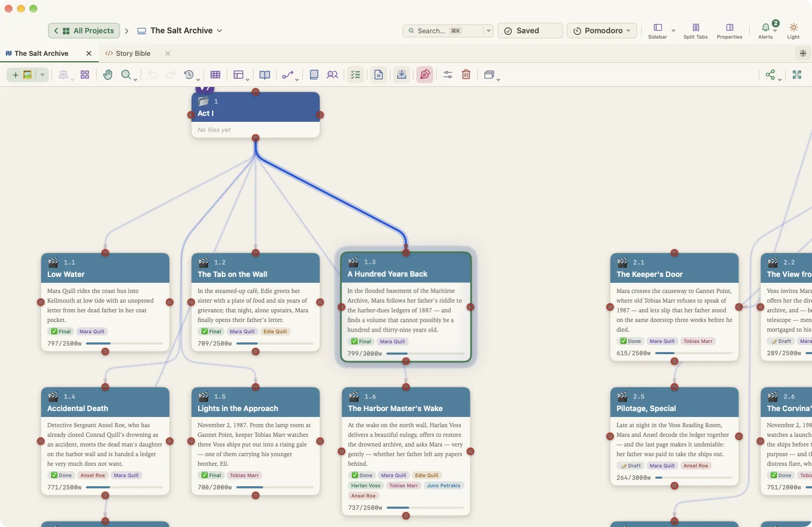Click the add image card button

tap(21, 75)
